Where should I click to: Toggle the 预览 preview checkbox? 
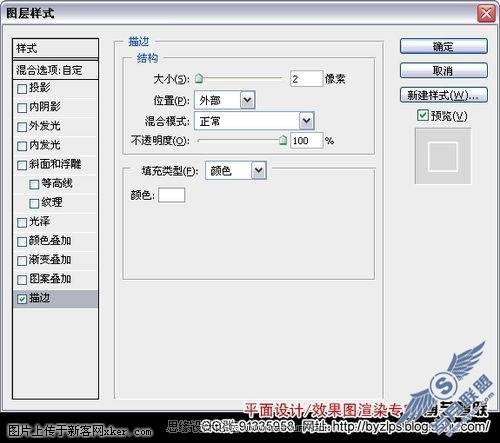tap(423, 116)
